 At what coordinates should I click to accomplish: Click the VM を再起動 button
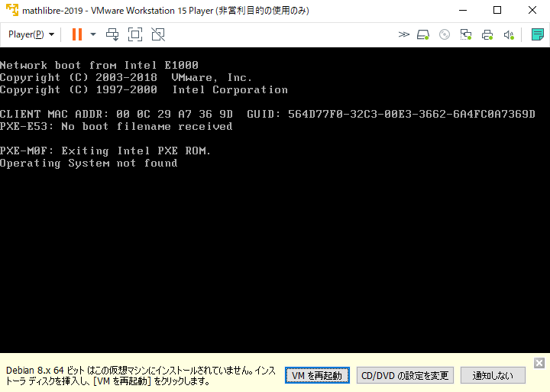[317, 375]
